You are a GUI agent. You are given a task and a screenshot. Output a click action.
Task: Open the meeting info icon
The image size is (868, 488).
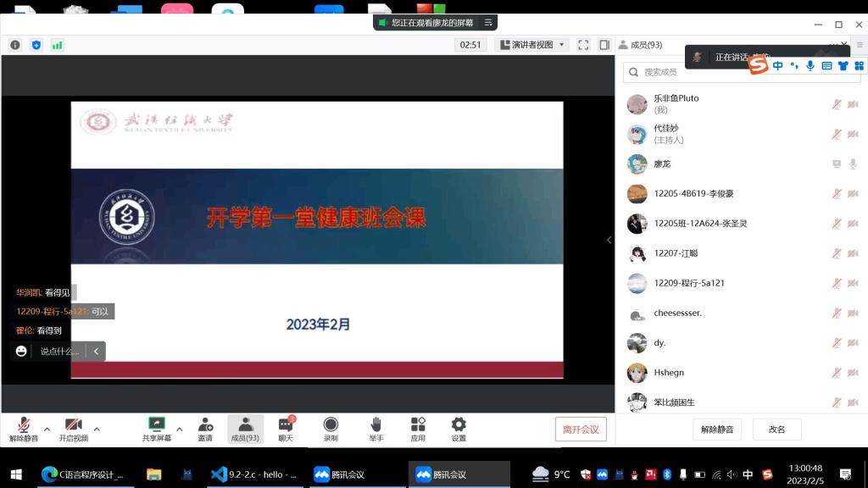point(15,45)
